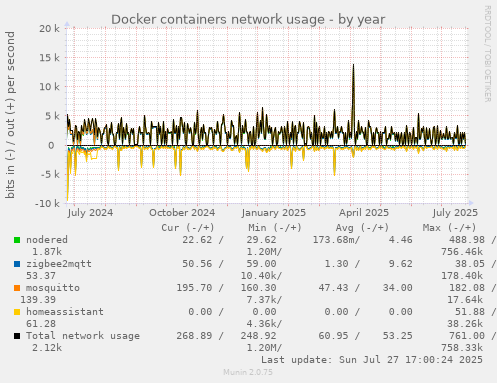This screenshot has width=497, height=383.
Task: Click Total network usage average '60.95'
Action: (333, 336)
